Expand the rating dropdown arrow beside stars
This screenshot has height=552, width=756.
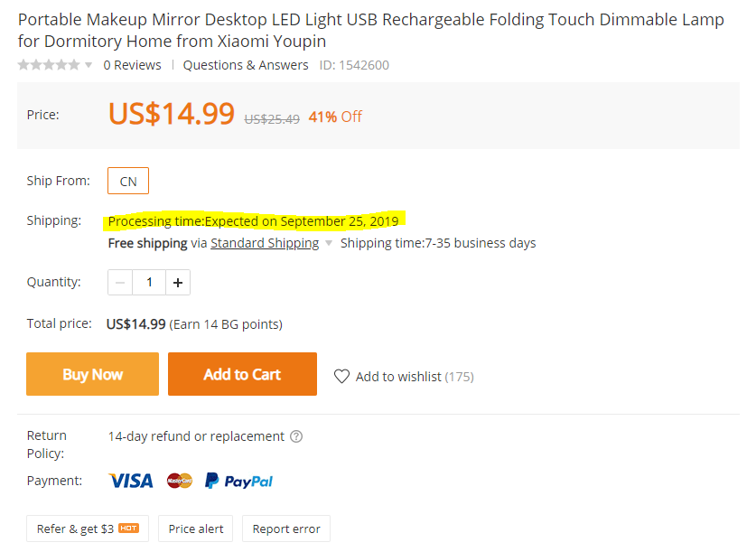click(89, 65)
